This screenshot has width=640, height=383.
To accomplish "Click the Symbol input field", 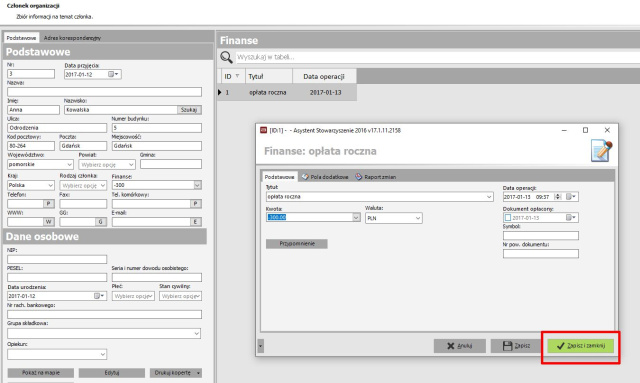I will (x=540, y=236).
